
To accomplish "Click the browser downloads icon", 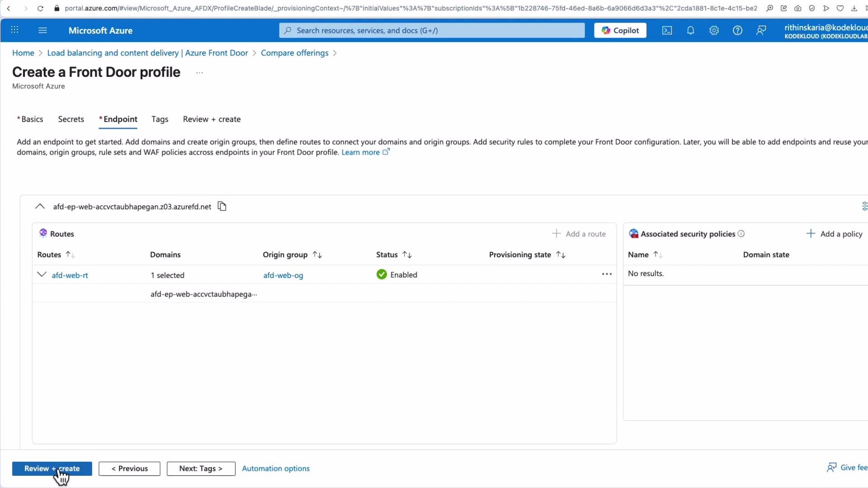I will (854, 8).
